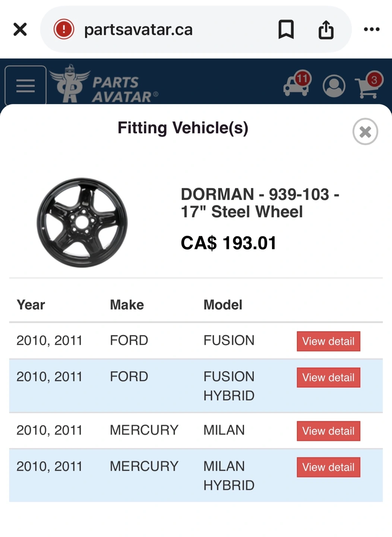392x537 pixels.
Task: View the shopping cart
Action: click(x=368, y=85)
